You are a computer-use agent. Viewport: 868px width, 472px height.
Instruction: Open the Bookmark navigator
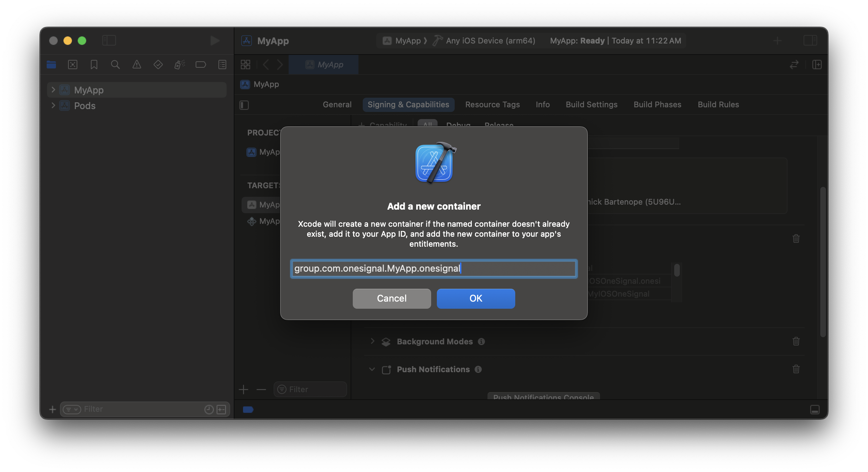[x=94, y=65]
